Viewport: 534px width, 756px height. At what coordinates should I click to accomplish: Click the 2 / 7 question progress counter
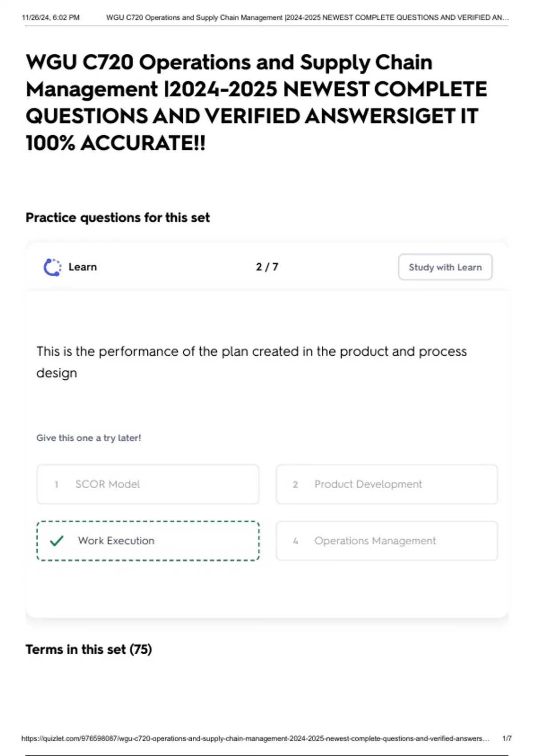click(x=267, y=267)
